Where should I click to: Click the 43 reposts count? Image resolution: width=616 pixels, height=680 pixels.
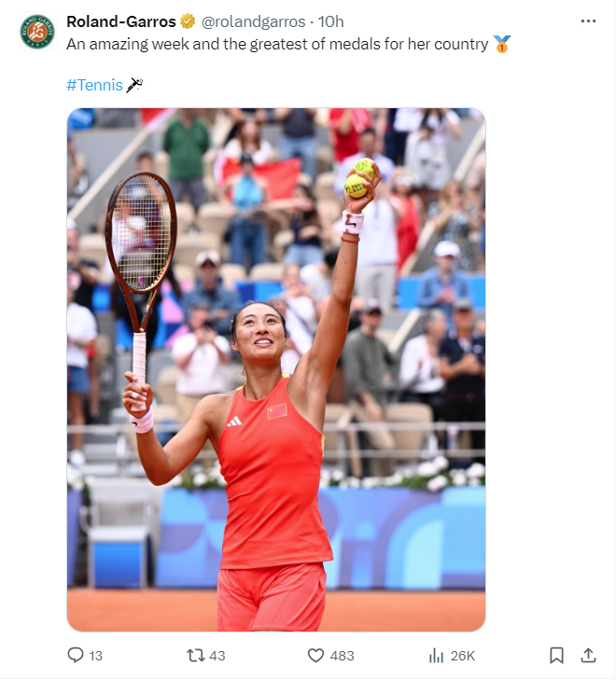coord(217,656)
